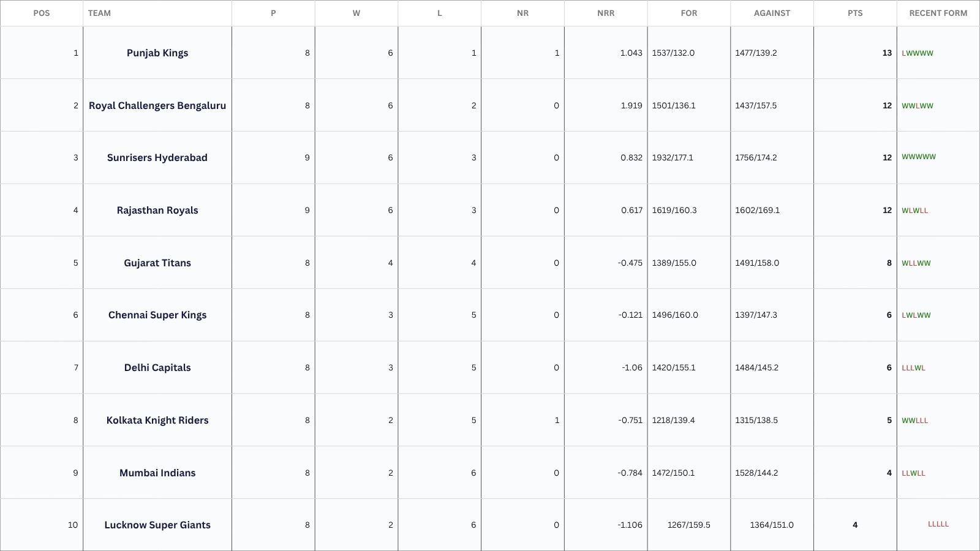
Task: Sort by the NR column header
Action: point(523,13)
